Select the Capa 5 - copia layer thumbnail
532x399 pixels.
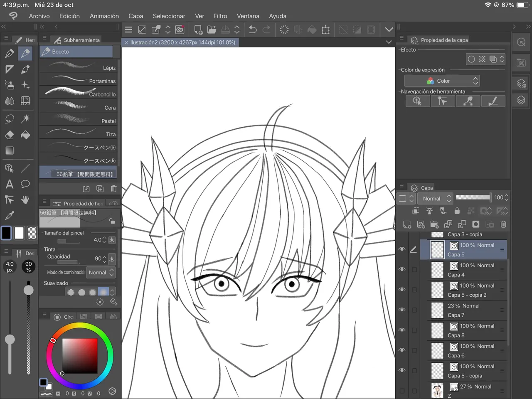pyautogui.click(x=437, y=371)
